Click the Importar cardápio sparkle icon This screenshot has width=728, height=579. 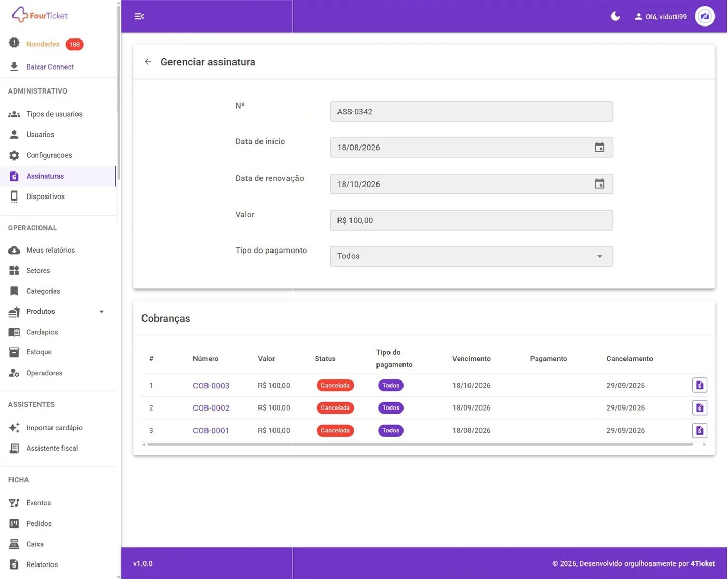14,428
